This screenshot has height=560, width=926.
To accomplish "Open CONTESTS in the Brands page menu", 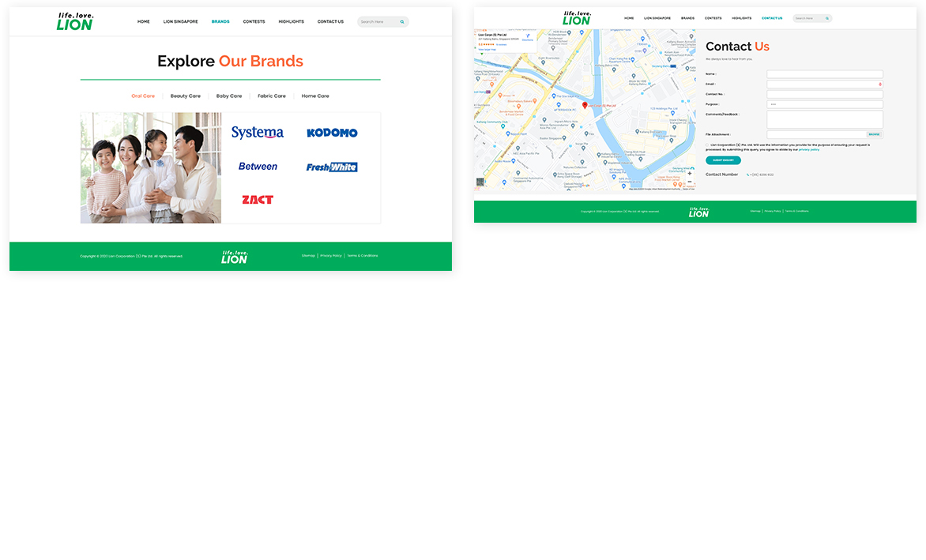I will pyautogui.click(x=254, y=22).
